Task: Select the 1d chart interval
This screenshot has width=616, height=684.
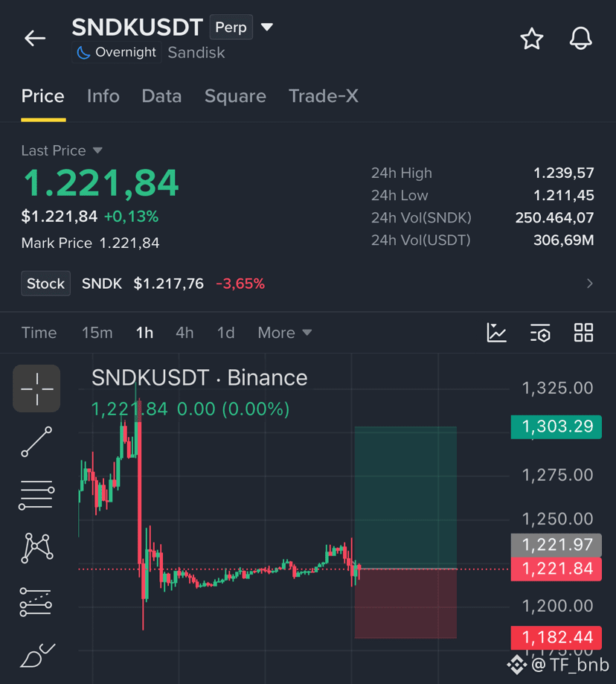Action: pos(226,333)
